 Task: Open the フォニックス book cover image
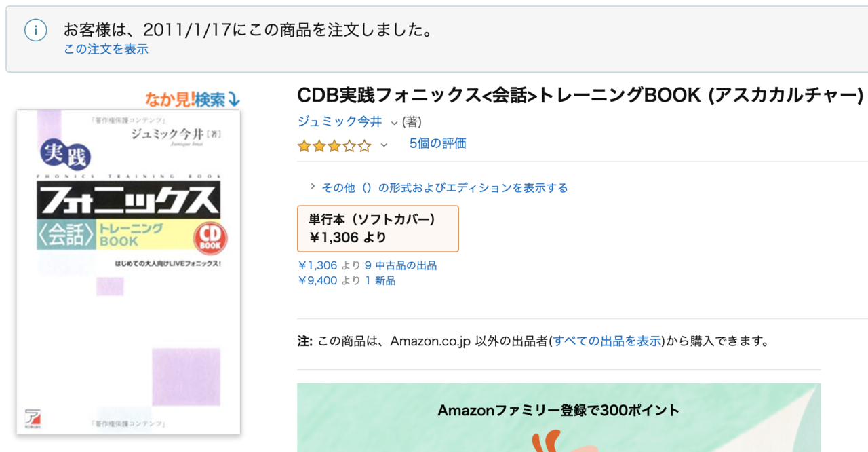click(128, 271)
